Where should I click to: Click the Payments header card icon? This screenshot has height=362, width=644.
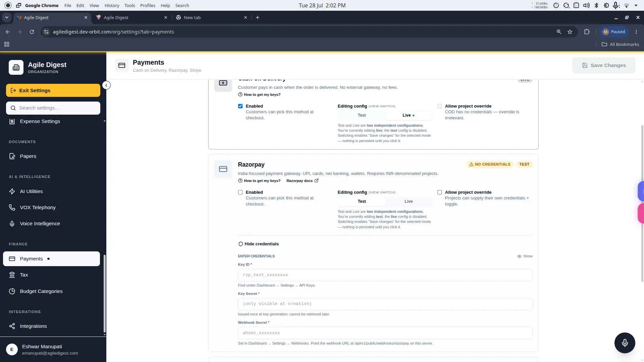click(x=122, y=65)
